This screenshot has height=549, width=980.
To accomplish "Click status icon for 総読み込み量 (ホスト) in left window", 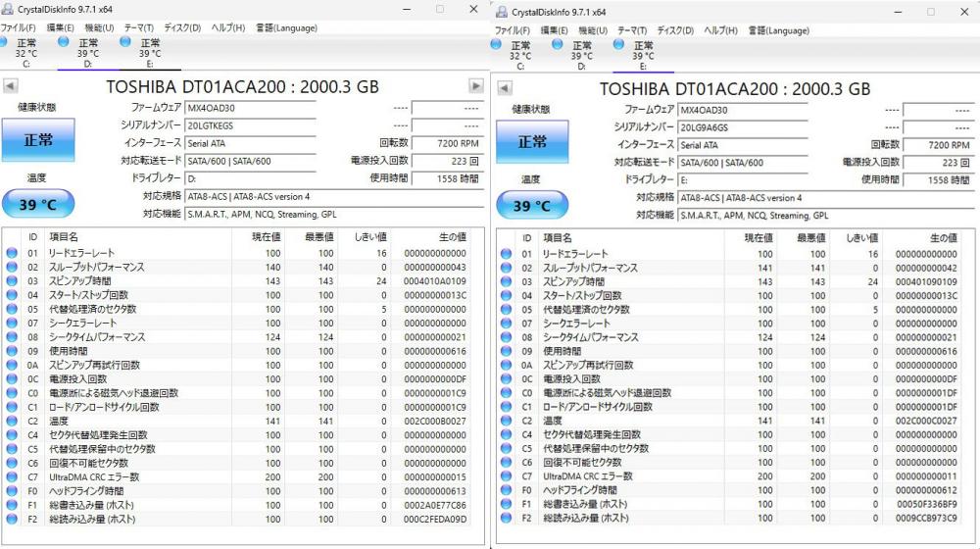I will tap(12, 519).
